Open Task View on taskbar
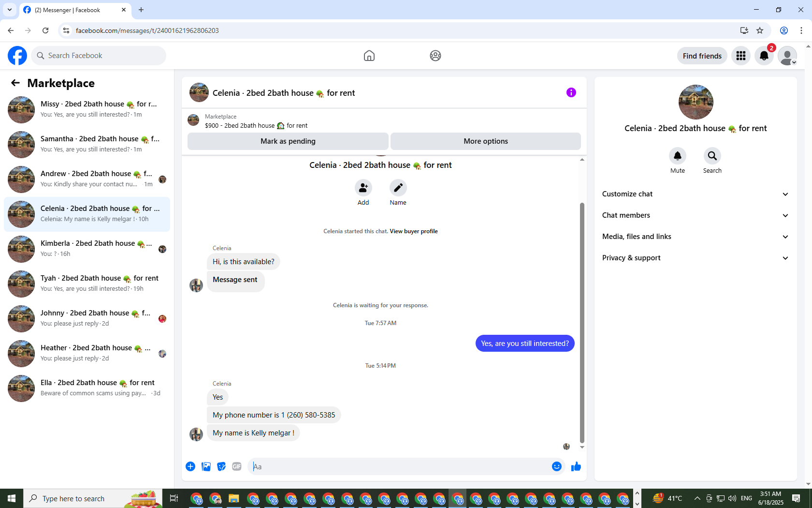 pyautogui.click(x=174, y=498)
